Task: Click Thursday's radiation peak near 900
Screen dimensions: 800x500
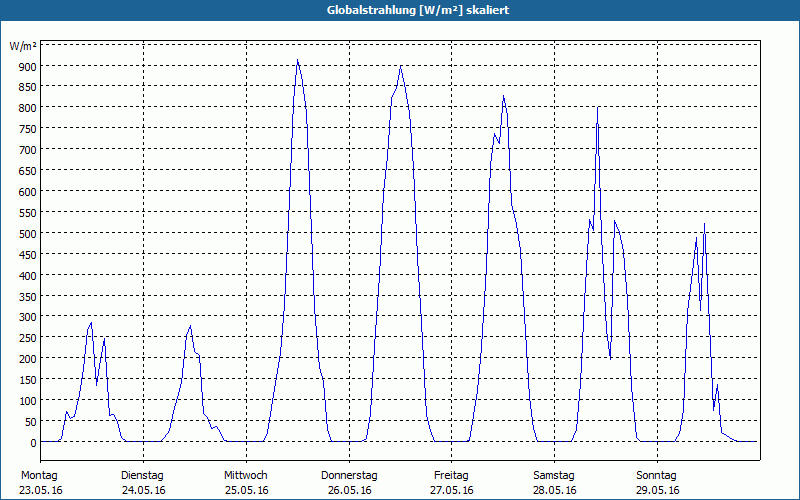Action: (x=401, y=66)
